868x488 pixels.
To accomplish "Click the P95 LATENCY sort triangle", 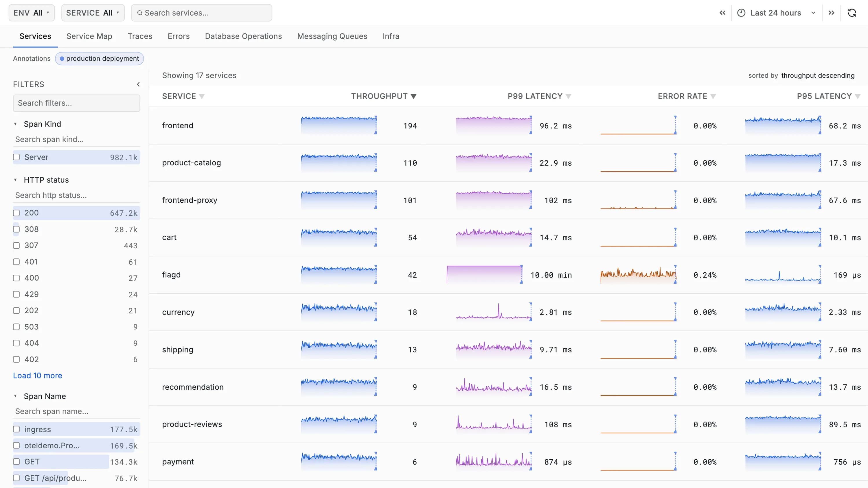I will 858,96.
